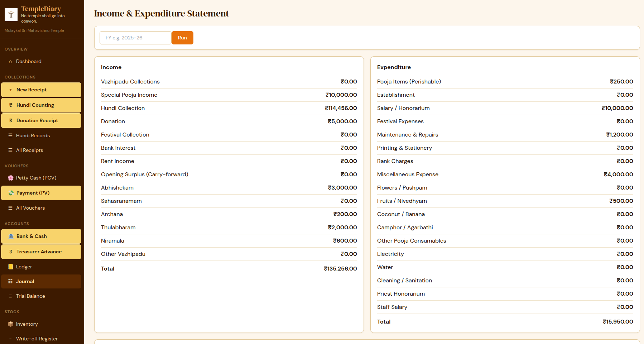Go to Hundi Counting
Image resolution: width=644 pixels, height=344 pixels.
[41, 105]
